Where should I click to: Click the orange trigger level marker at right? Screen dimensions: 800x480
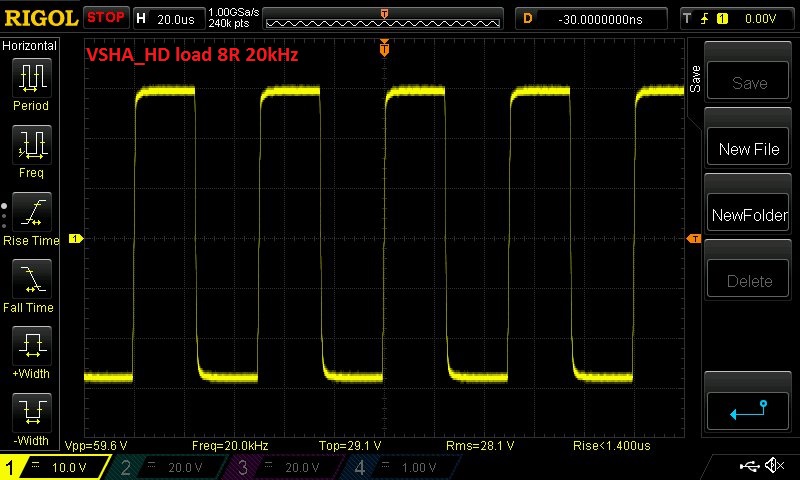click(x=694, y=238)
